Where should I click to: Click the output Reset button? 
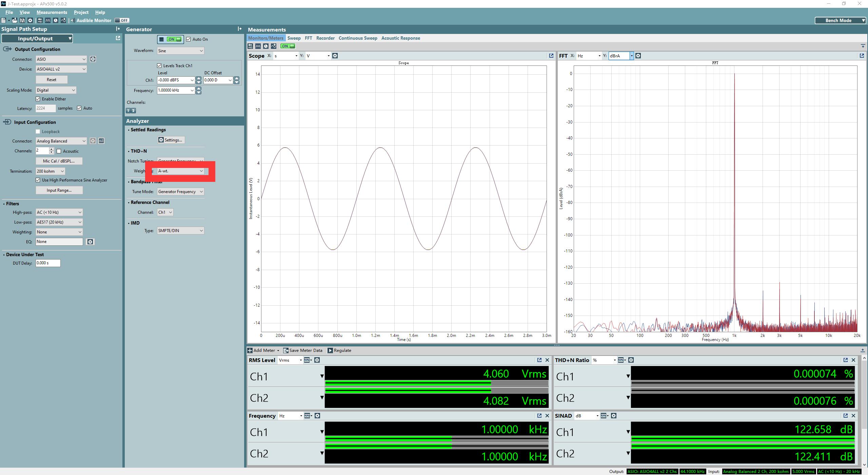tap(52, 80)
